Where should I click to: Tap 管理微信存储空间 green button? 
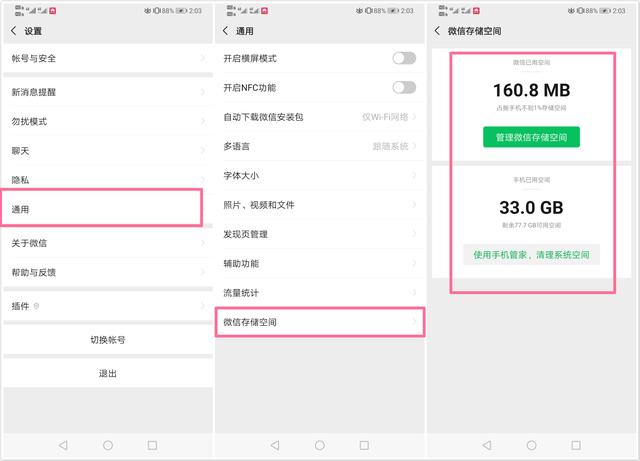point(531,137)
